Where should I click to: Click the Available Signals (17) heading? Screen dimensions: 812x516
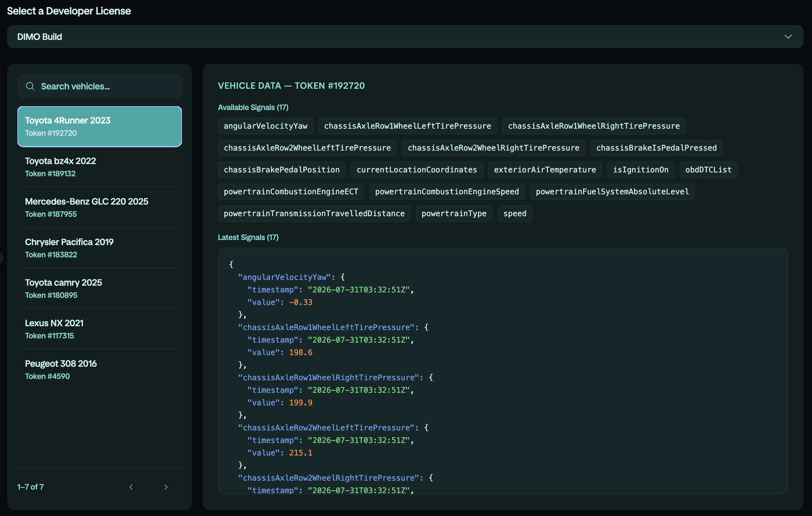click(253, 108)
